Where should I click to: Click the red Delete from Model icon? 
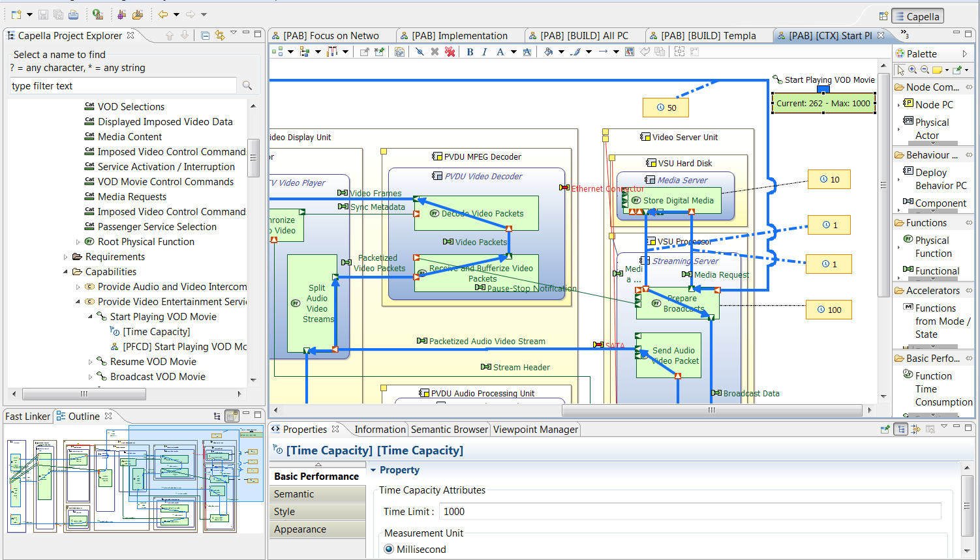(450, 52)
